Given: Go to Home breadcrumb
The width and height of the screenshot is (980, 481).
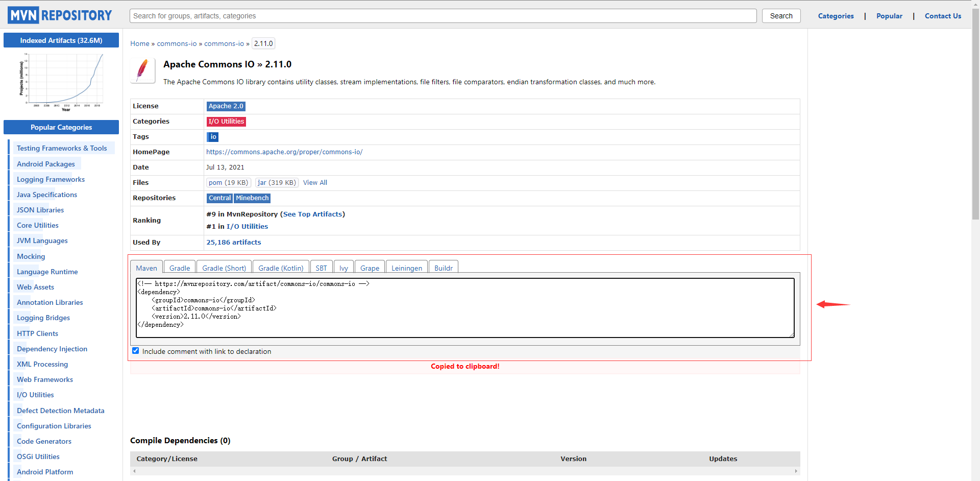Looking at the screenshot, I should 140,43.
